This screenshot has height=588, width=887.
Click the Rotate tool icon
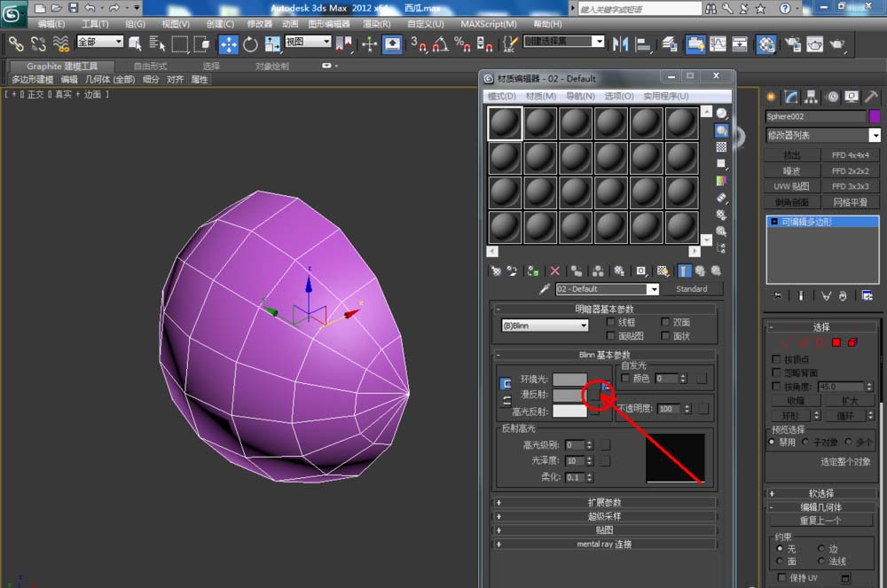[x=250, y=43]
